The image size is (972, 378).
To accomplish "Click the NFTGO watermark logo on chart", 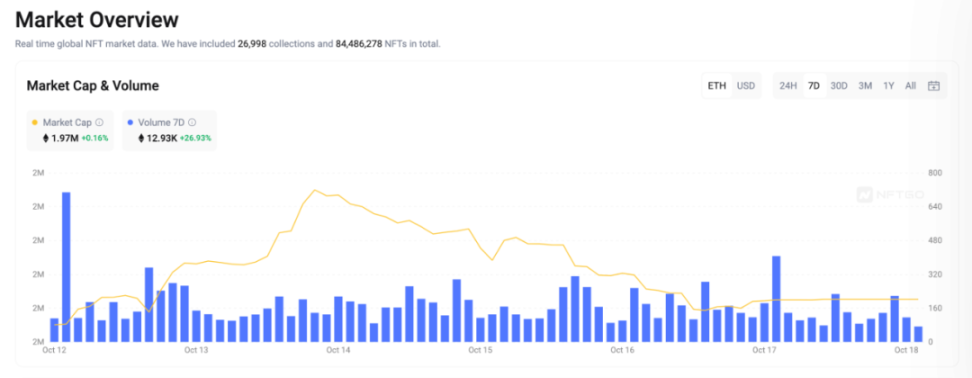I will click(x=891, y=195).
